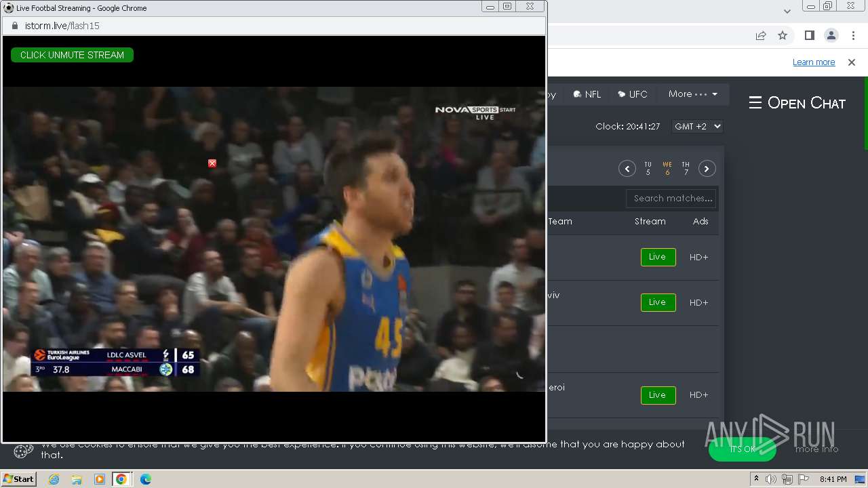Image resolution: width=868 pixels, height=488 pixels.
Task: Go to previous day with left arrow
Action: pyautogui.click(x=627, y=169)
